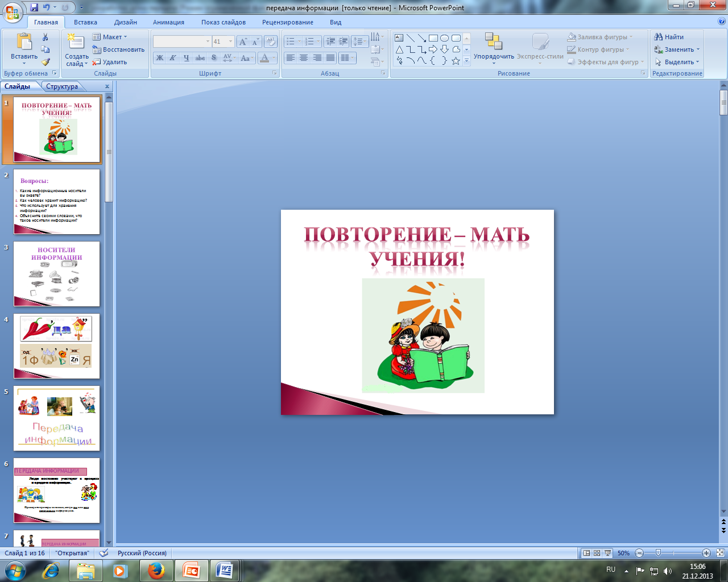Switch to Структура outline tab

coord(62,86)
